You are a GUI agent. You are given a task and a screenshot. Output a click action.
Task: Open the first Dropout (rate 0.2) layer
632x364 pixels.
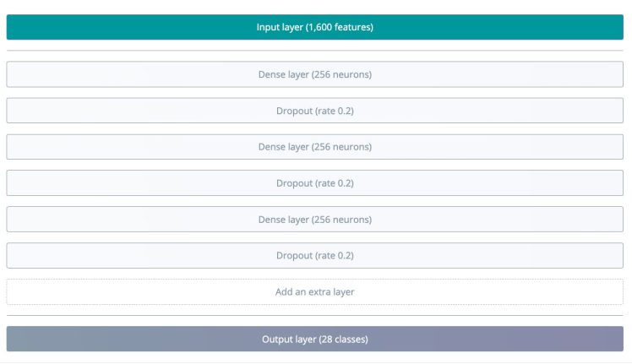pos(315,111)
